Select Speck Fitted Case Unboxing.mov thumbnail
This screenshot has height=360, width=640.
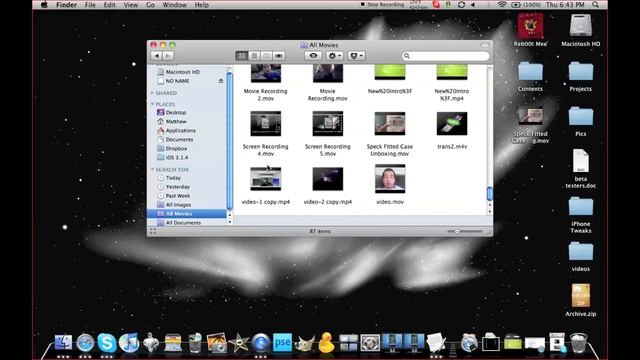pos(390,124)
